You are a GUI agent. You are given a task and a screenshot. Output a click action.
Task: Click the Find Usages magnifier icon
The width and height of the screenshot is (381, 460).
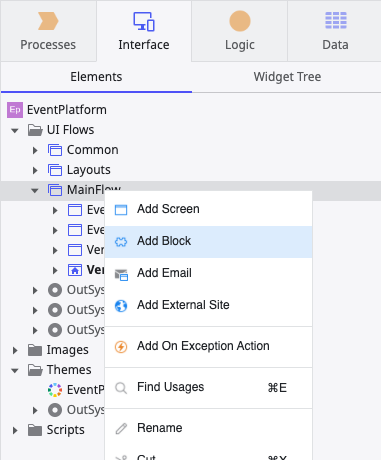pos(121,388)
